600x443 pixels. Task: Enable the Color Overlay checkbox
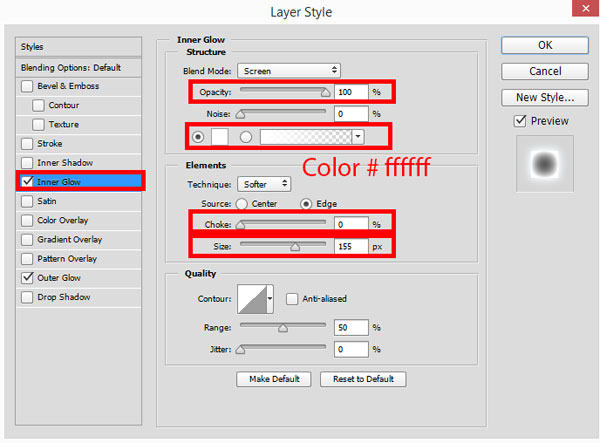click(27, 220)
